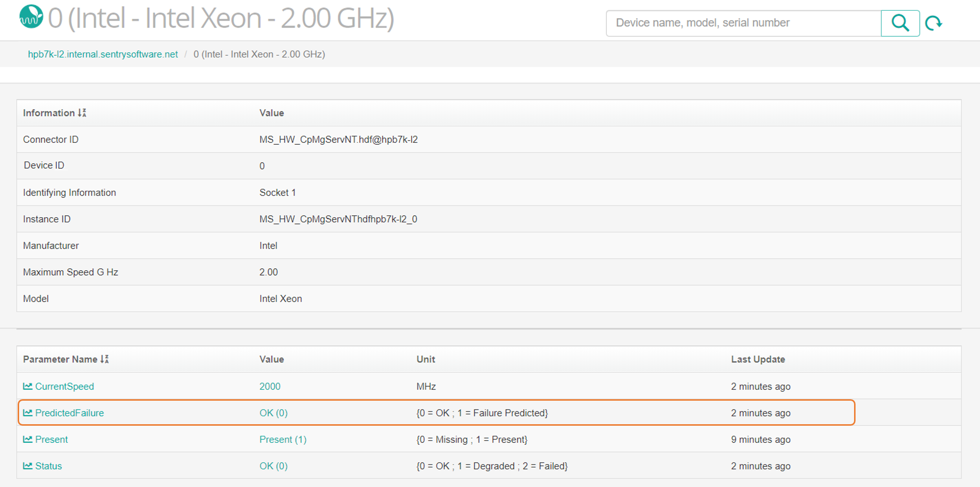
Task: Open the chart icon for Present
Action: (x=27, y=439)
